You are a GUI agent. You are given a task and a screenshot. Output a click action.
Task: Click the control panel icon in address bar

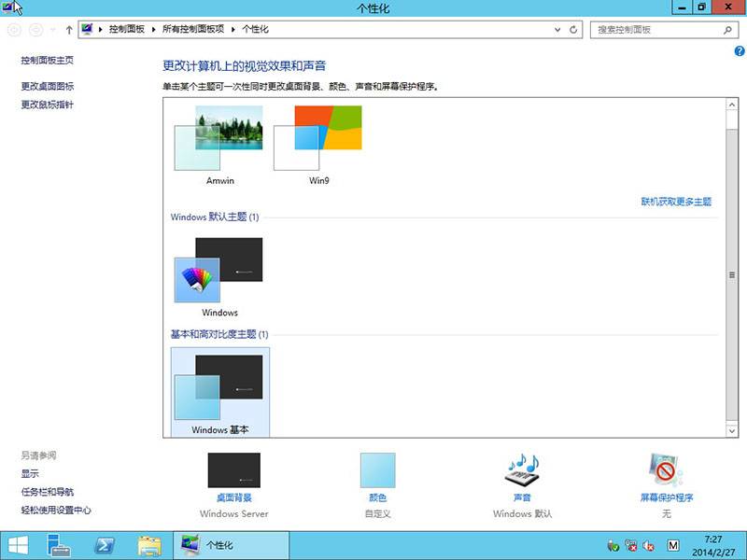click(x=87, y=29)
